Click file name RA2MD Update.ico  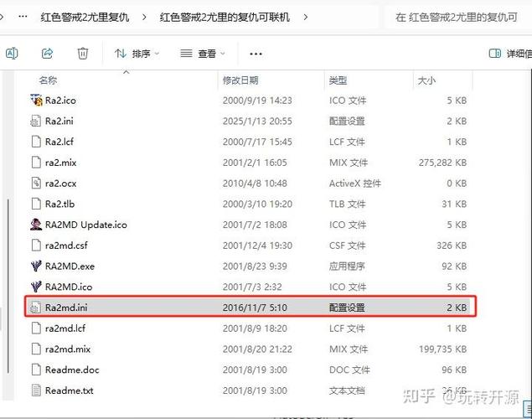[86, 225]
